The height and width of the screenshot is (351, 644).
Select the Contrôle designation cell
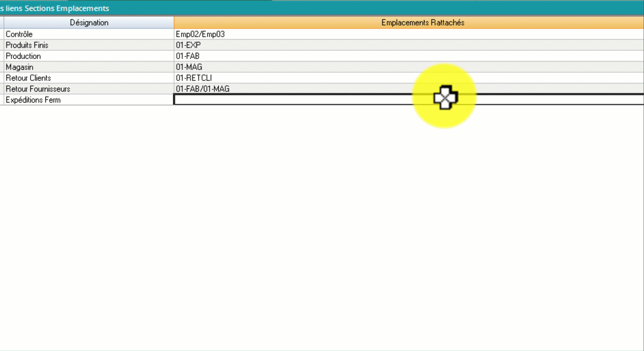(89, 34)
